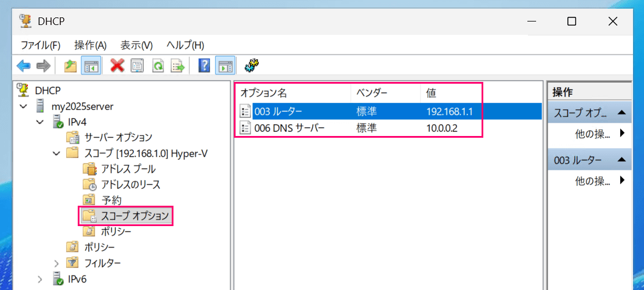Click the Export list toolbar icon
This screenshot has width=644, height=290.
point(178,65)
